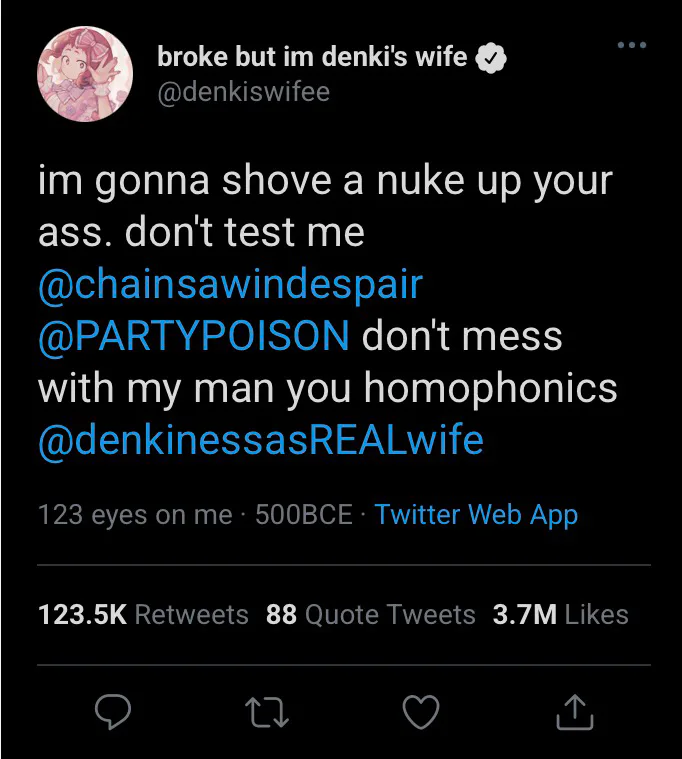Open the three-dot more options menu

pyautogui.click(x=632, y=46)
